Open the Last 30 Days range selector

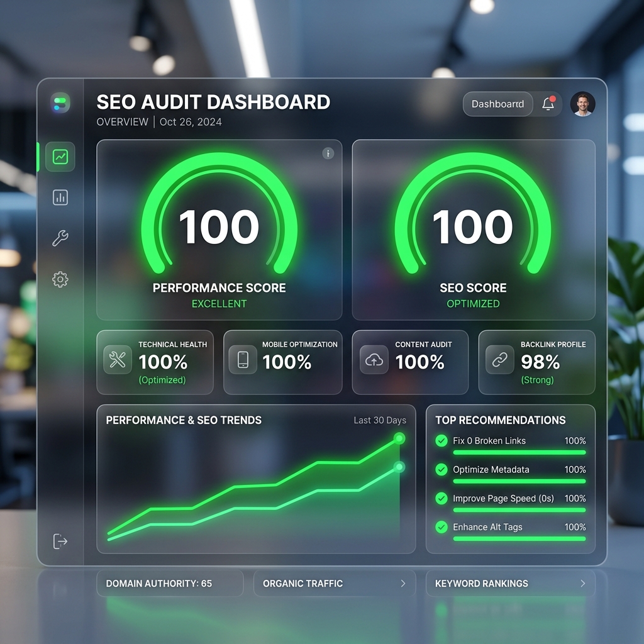(x=380, y=420)
